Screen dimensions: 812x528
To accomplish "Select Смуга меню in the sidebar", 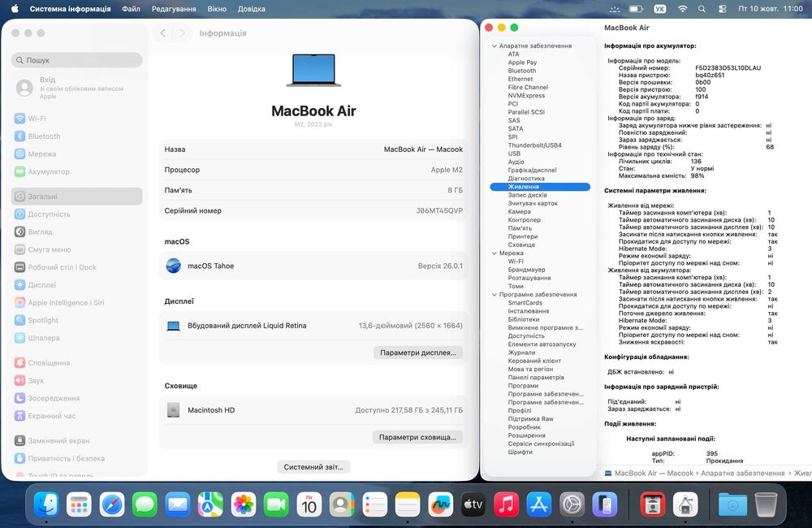I will 76,249.
